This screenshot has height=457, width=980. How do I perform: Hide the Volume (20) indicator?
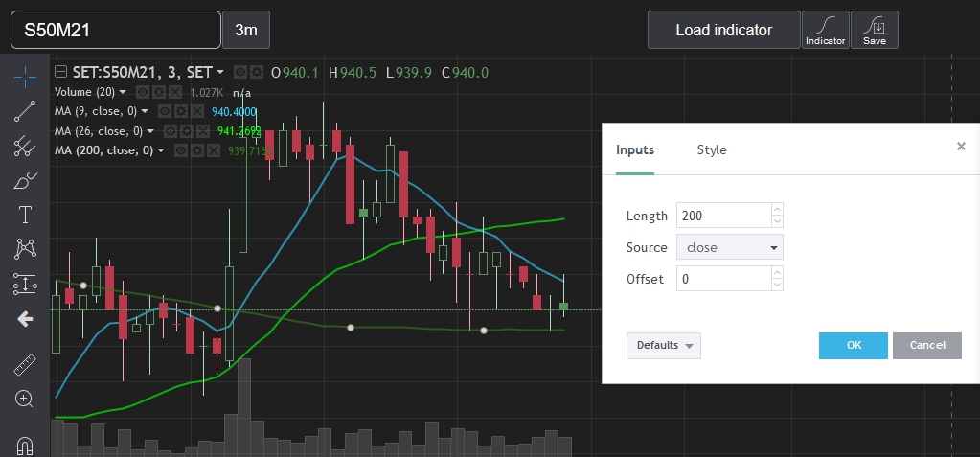click(143, 93)
